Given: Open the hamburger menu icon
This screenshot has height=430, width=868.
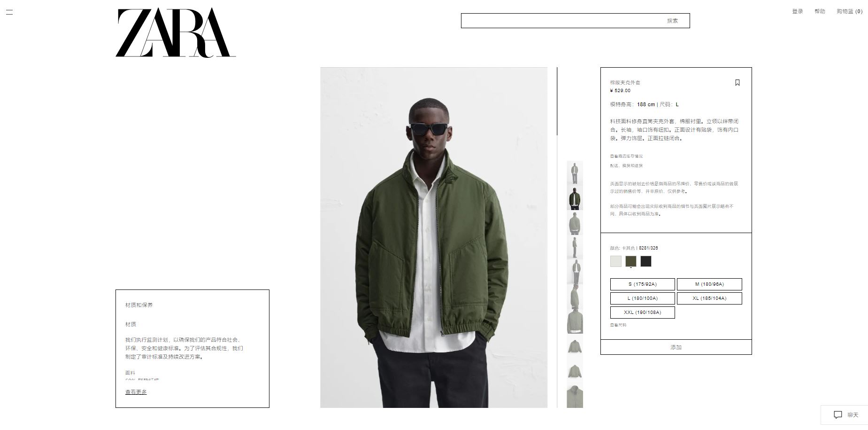Looking at the screenshot, I should pos(9,12).
